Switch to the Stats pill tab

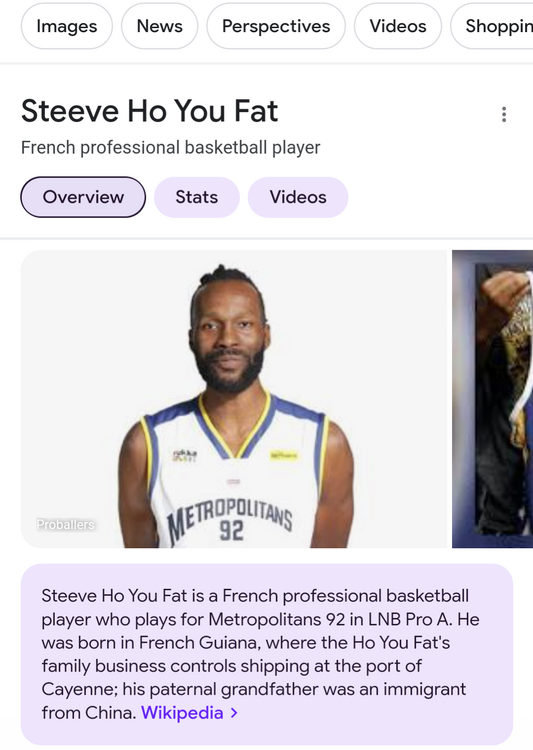197,197
